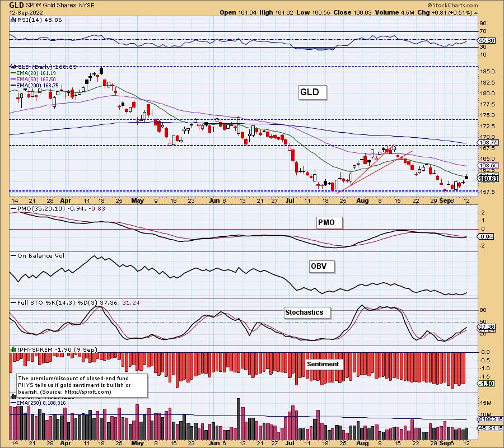Click the RSI indicator icon beside RSI(14)
Screen dimensions: 504x448
tap(13, 20)
